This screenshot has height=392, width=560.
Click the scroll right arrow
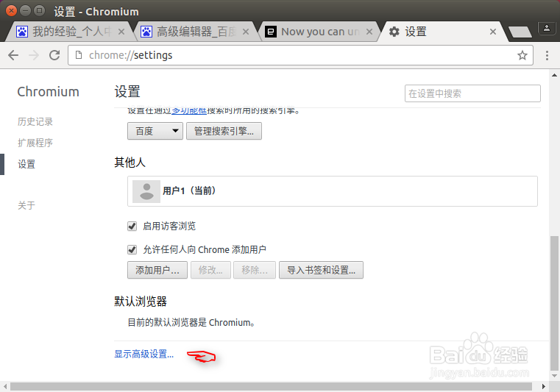544,387
